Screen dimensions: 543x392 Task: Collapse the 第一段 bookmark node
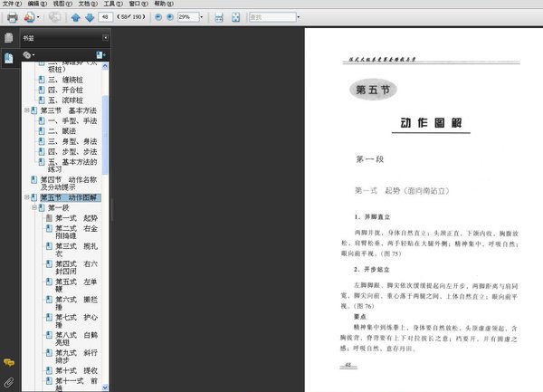click(x=34, y=208)
